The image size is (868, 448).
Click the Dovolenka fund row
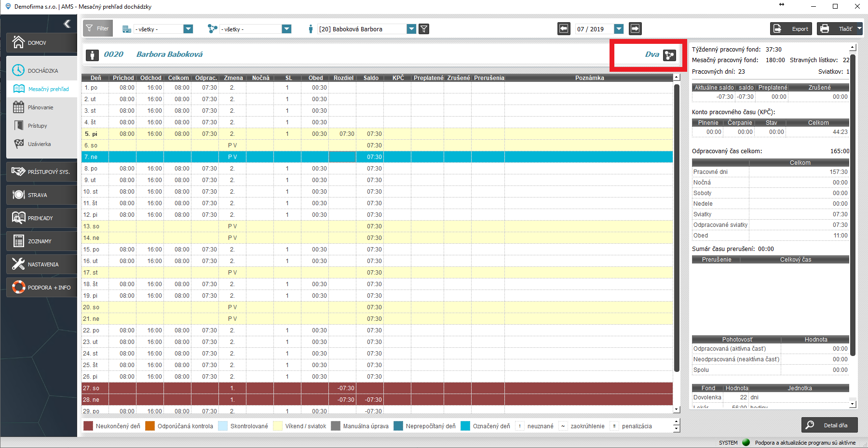[770, 397]
